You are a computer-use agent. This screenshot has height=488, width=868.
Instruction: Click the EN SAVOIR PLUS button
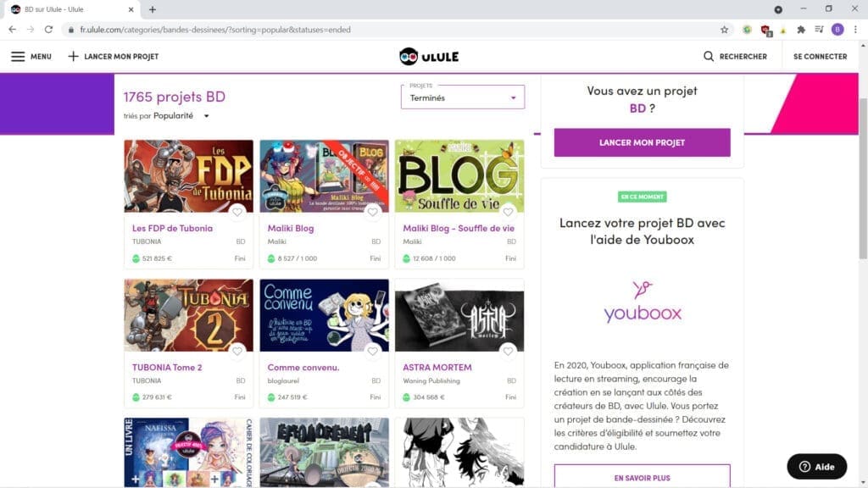pyautogui.click(x=642, y=477)
